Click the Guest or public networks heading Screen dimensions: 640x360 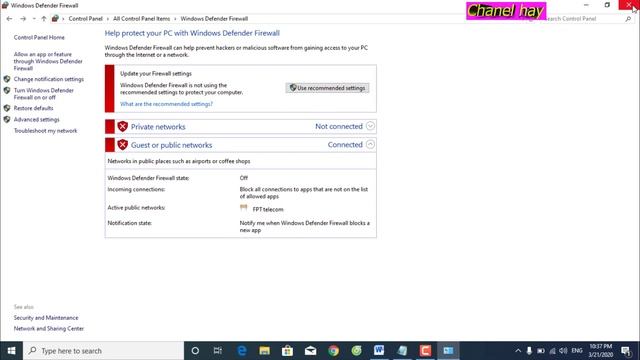(171, 145)
